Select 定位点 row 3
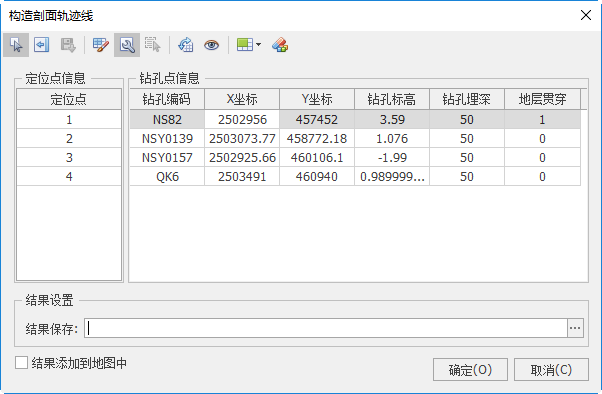 point(69,157)
